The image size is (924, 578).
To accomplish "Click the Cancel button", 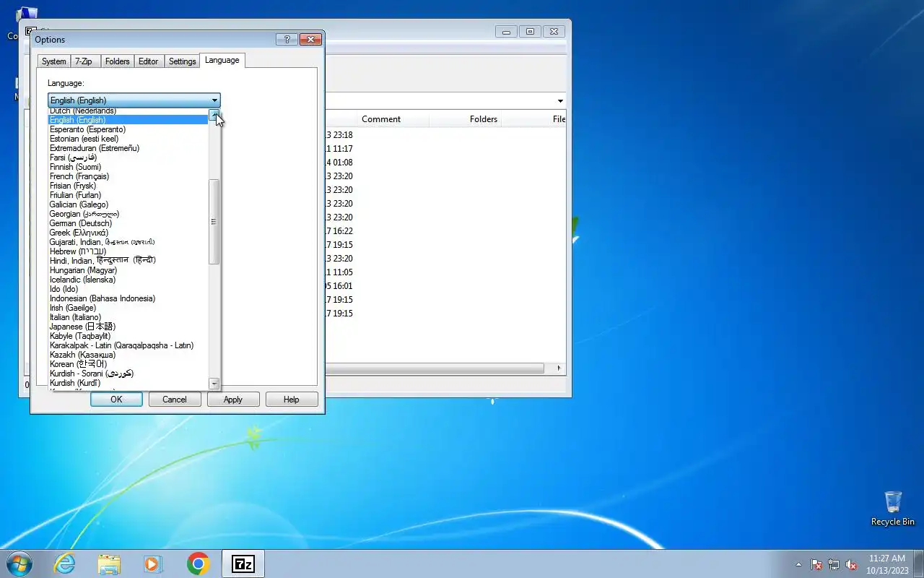I will click(175, 400).
